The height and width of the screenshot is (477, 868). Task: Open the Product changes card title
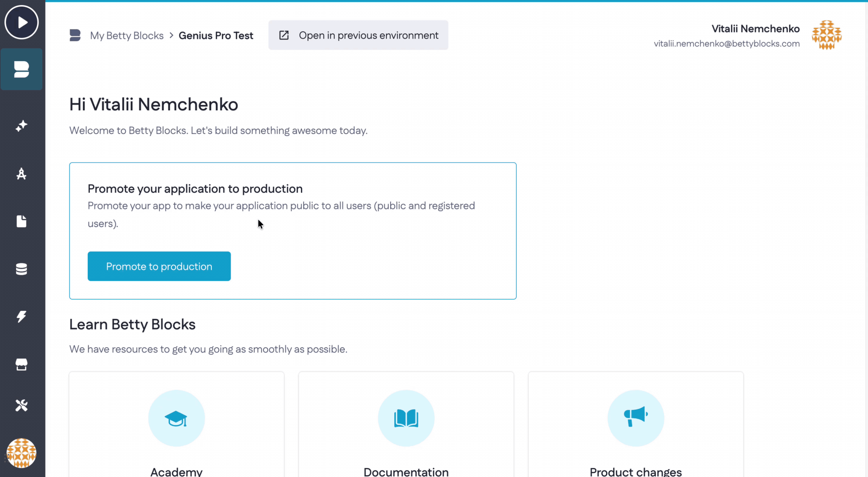(x=636, y=472)
